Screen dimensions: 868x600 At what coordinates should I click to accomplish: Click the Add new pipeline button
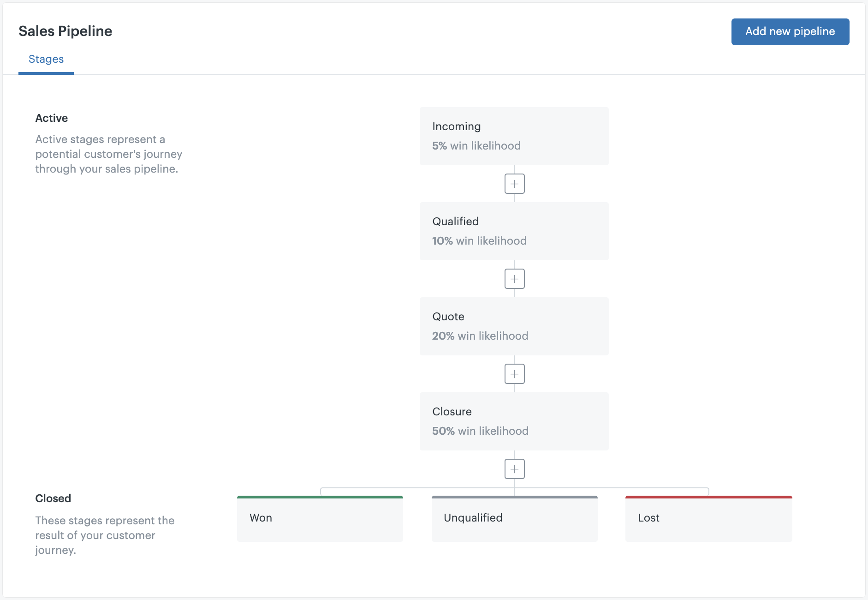point(790,32)
